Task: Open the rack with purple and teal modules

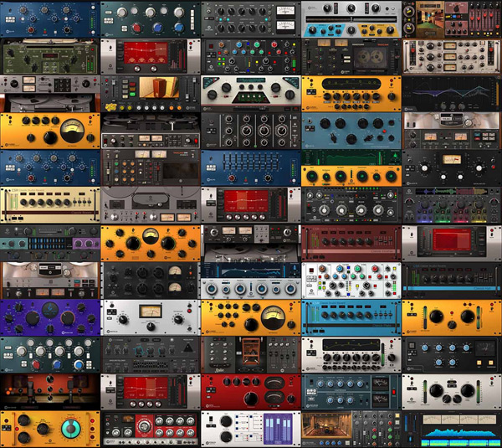Action: coord(50,243)
